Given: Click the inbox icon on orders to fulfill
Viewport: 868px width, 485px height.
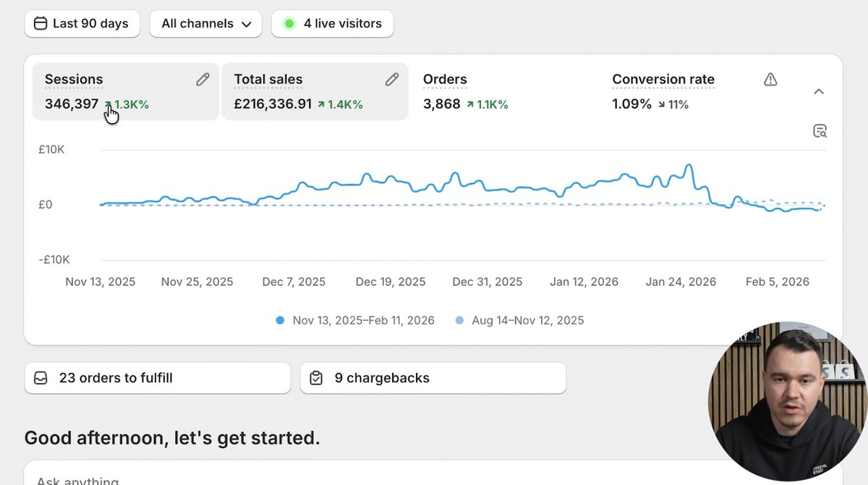Looking at the screenshot, I should tap(41, 378).
